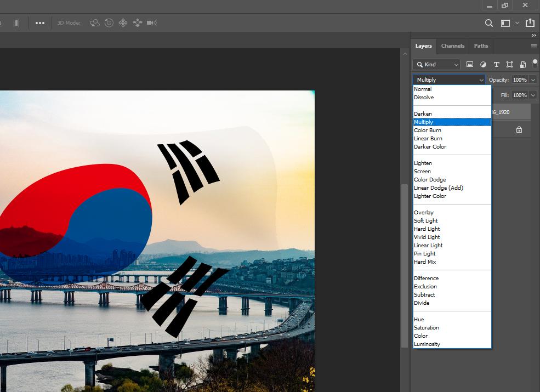Image resolution: width=540 pixels, height=392 pixels.
Task: Apply Exclusion blend mode
Action: (452, 287)
